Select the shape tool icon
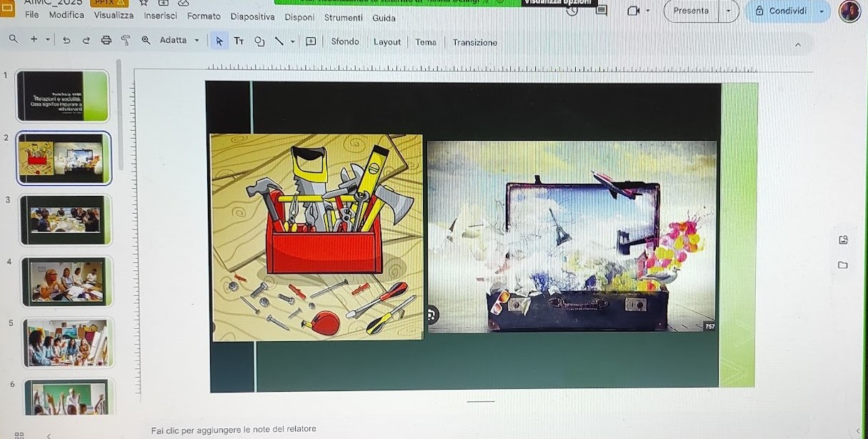Image resolution: width=868 pixels, height=439 pixels. [x=259, y=41]
